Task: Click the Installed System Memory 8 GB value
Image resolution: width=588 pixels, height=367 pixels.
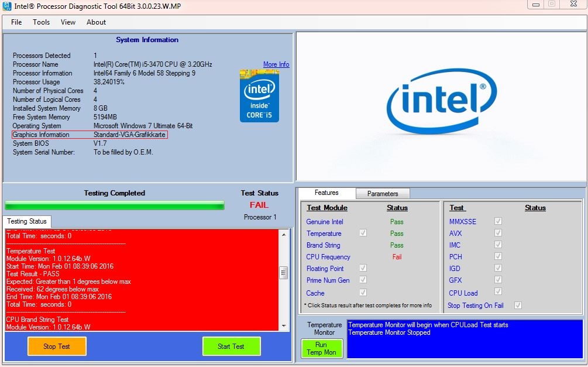Action: pos(101,108)
